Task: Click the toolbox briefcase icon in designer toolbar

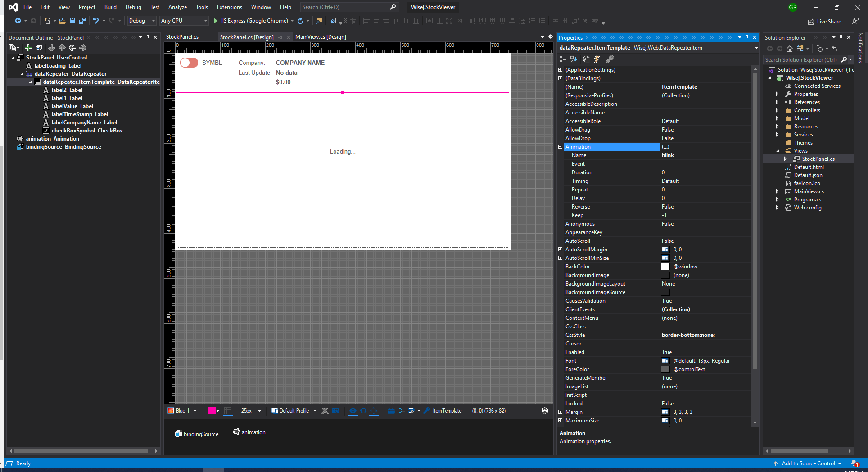Action: click(x=391, y=411)
